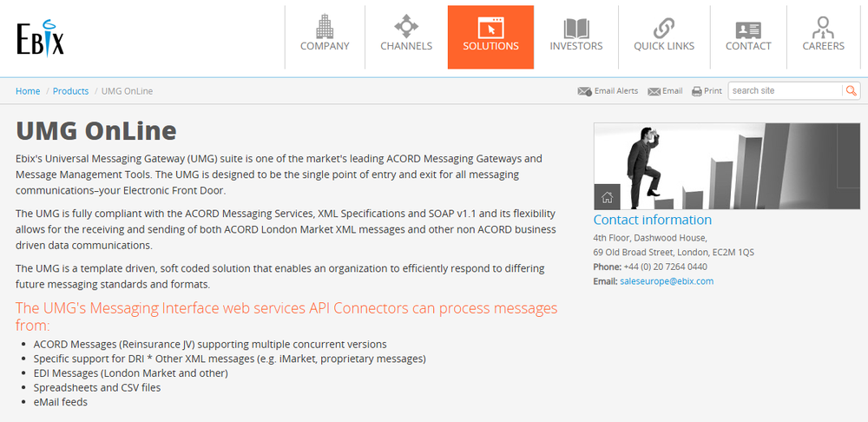
Task: Click the orange Messaging Interface subheading
Action: click(286, 316)
